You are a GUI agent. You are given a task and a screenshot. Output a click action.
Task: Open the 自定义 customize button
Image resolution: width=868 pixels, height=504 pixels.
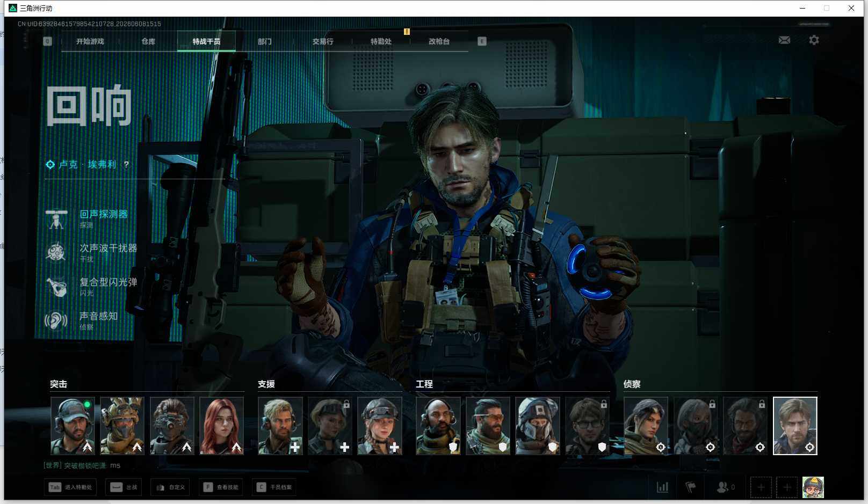[x=170, y=487]
